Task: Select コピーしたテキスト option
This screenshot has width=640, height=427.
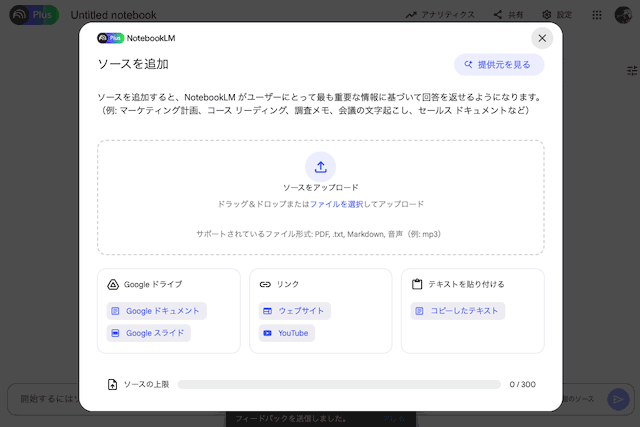Action: [x=457, y=311]
